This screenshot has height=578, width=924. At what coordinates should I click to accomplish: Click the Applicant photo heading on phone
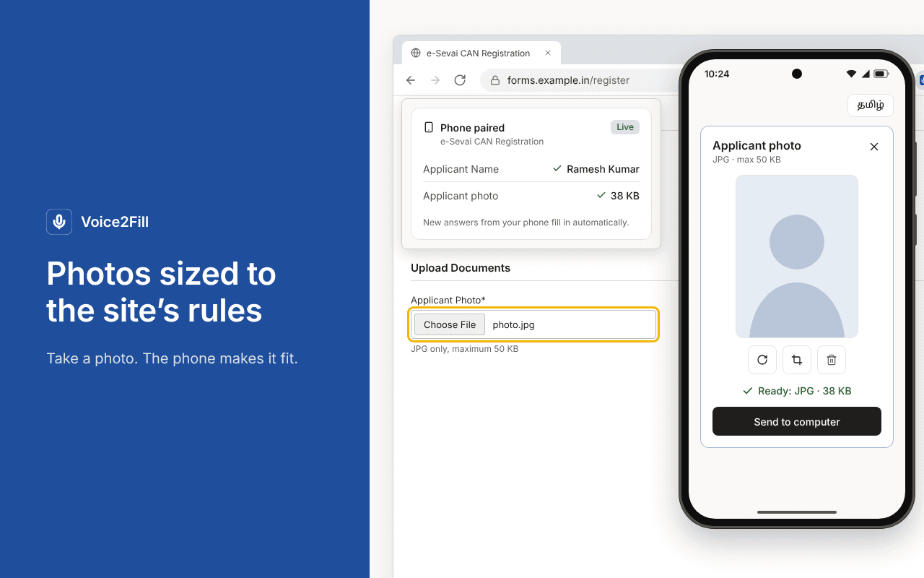[x=757, y=145]
